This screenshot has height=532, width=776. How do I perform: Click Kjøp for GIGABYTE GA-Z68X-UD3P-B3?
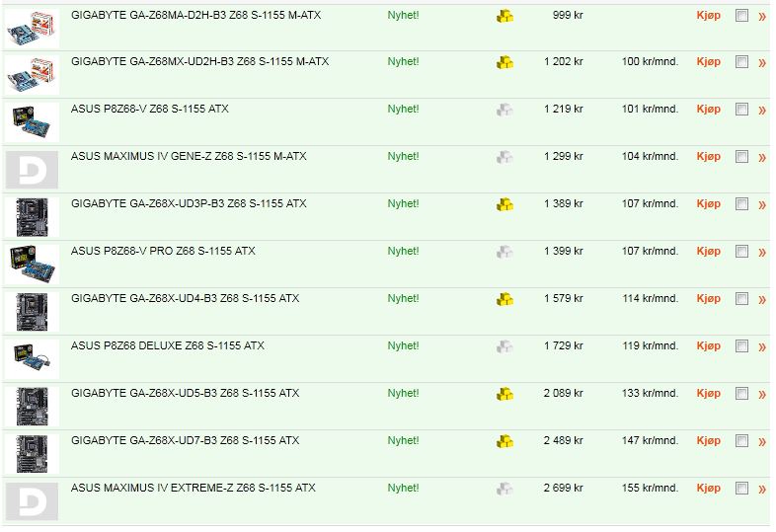coord(708,204)
